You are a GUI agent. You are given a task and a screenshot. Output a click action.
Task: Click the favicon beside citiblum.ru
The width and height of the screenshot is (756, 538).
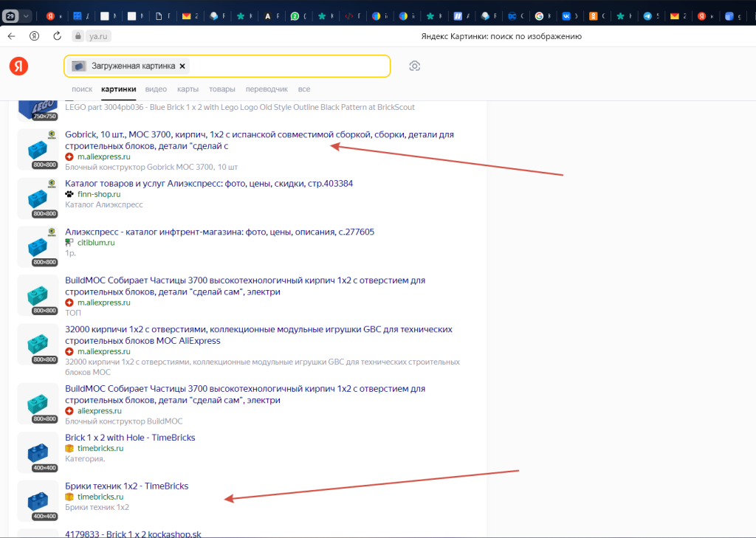69,243
